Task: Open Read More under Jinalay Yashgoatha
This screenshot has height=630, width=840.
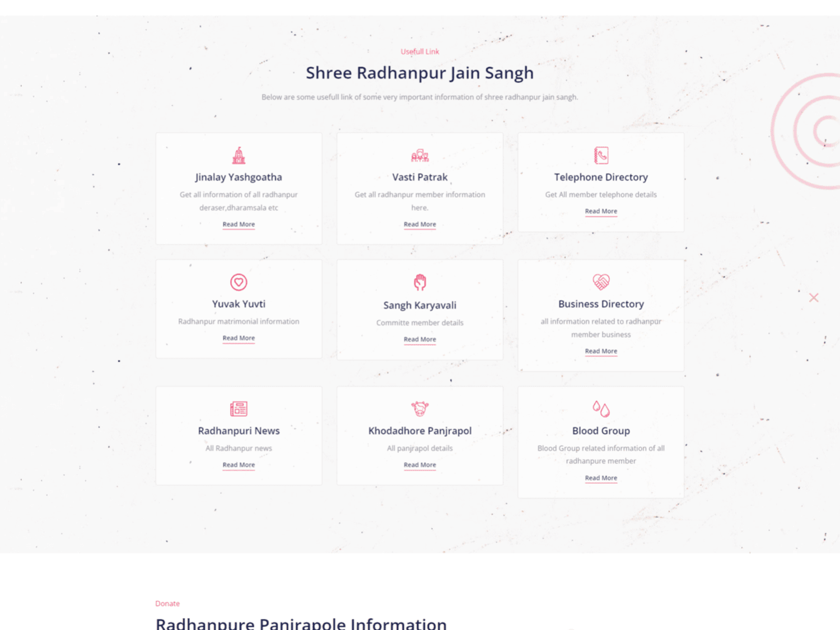Action: [239, 225]
